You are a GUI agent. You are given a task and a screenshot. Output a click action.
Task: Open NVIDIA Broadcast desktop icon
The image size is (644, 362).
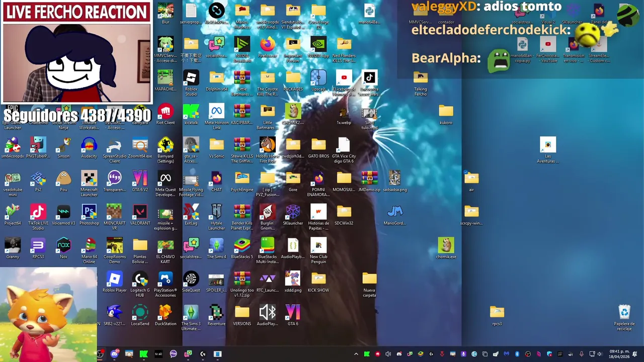(242, 50)
